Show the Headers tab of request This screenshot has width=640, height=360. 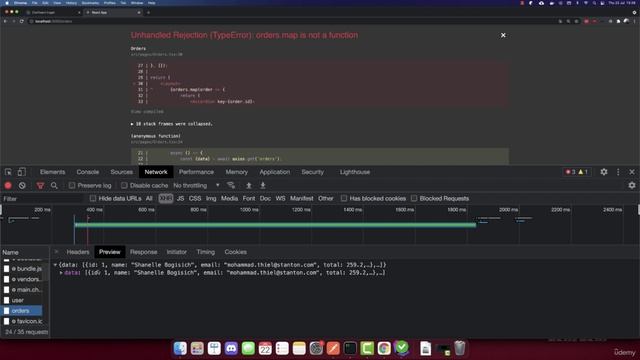tap(78, 252)
